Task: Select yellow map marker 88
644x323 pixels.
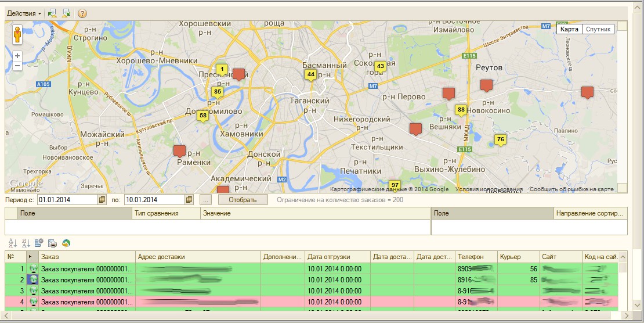Action: pos(461,111)
